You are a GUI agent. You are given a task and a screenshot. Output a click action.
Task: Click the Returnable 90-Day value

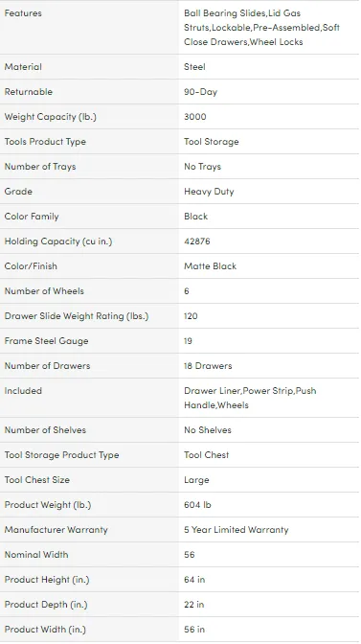click(200, 92)
